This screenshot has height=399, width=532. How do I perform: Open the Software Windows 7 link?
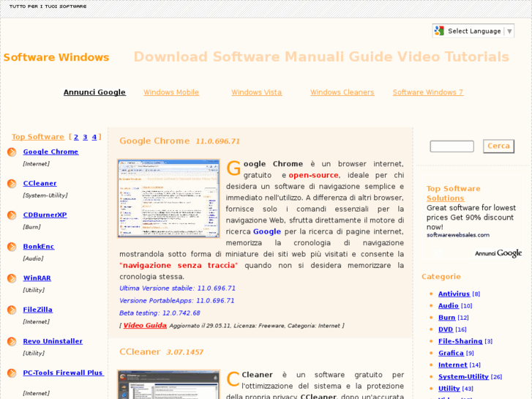428,92
